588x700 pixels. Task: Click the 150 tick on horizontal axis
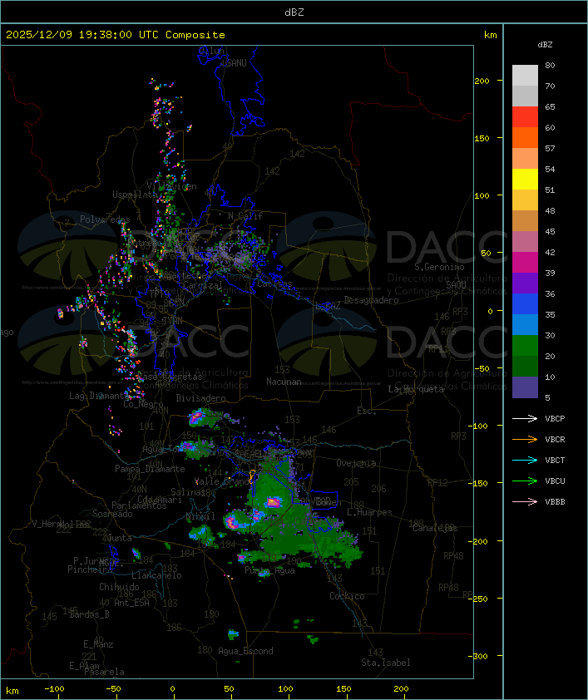343,689
